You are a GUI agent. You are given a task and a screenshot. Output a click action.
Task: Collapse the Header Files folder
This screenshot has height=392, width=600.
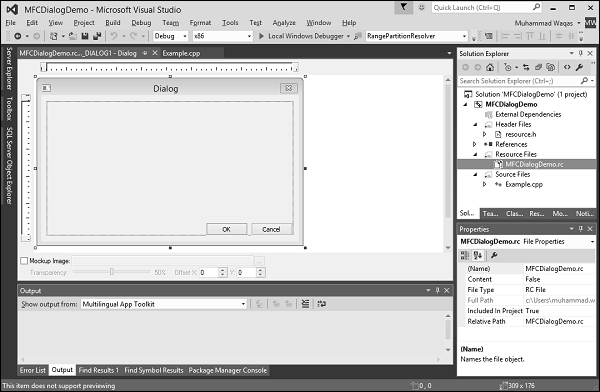(x=476, y=124)
